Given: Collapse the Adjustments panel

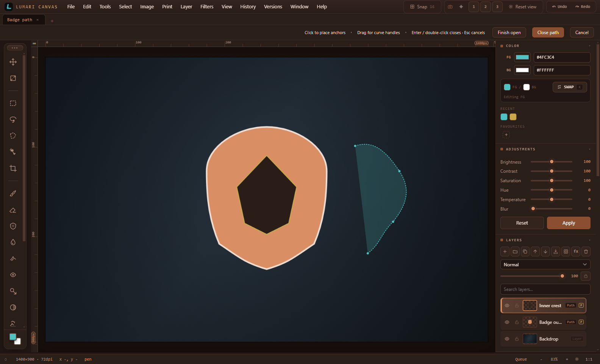Looking at the screenshot, I should click(589, 149).
